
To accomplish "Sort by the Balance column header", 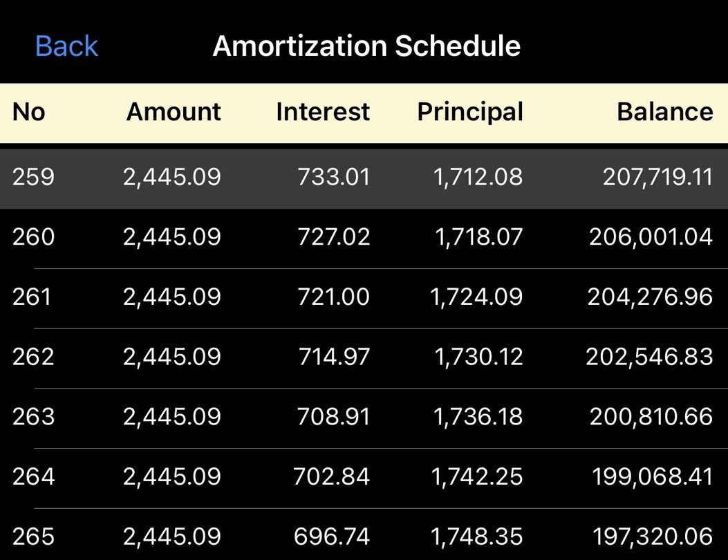I will pyautogui.click(x=664, y=111).
